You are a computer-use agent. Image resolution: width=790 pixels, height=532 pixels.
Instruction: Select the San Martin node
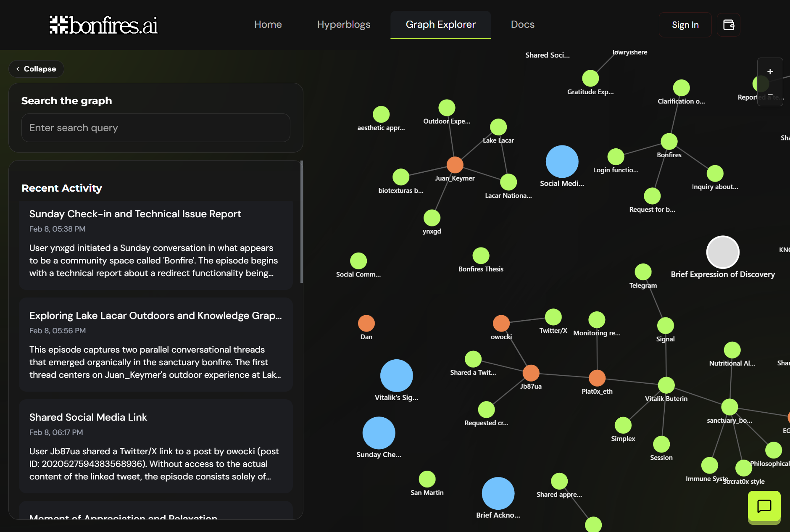[427, 479]
